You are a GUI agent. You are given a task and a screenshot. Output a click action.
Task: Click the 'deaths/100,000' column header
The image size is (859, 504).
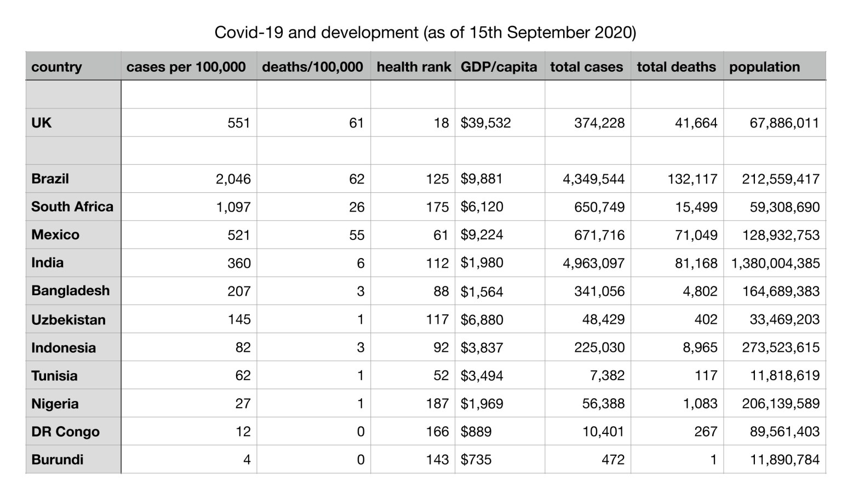(312, 67)
